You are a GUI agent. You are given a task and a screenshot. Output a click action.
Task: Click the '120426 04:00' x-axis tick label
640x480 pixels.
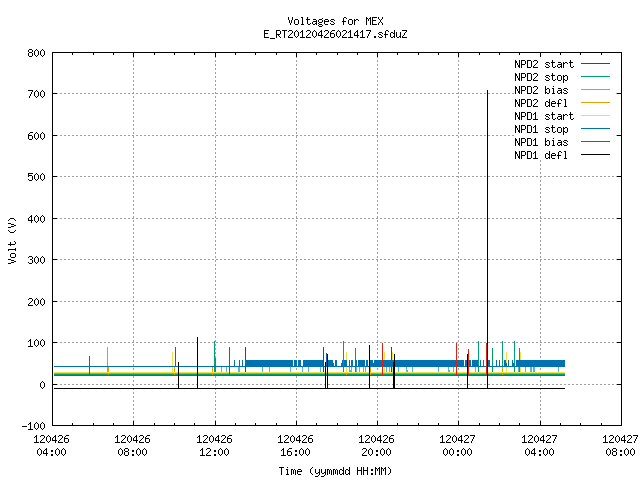coord(51,446)
